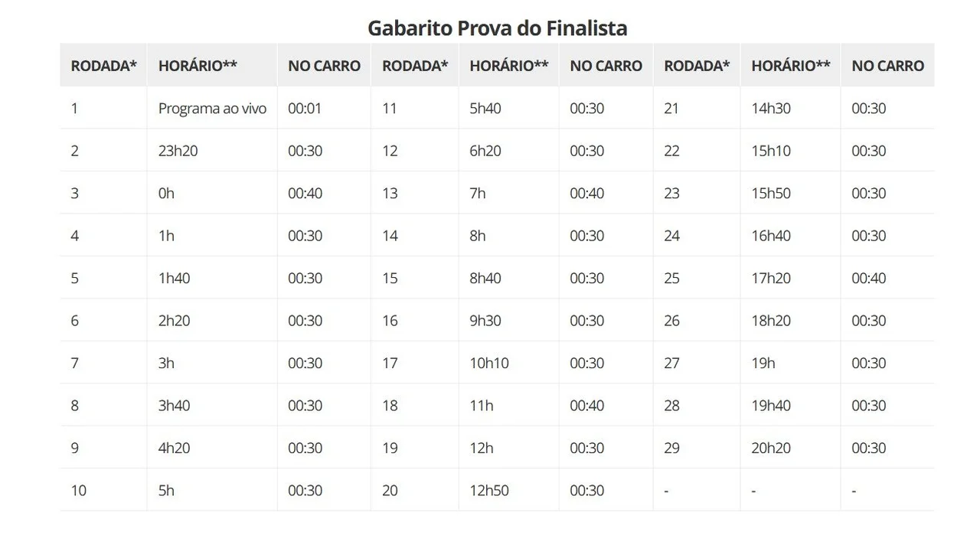Click the 9h30 time cell

pos(485,321)
